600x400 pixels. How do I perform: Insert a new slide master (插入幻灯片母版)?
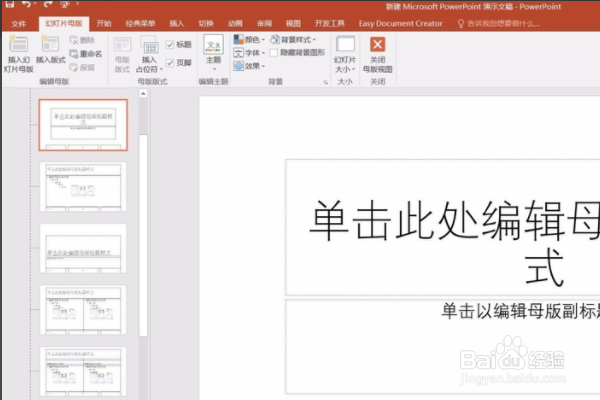(18, 54)
